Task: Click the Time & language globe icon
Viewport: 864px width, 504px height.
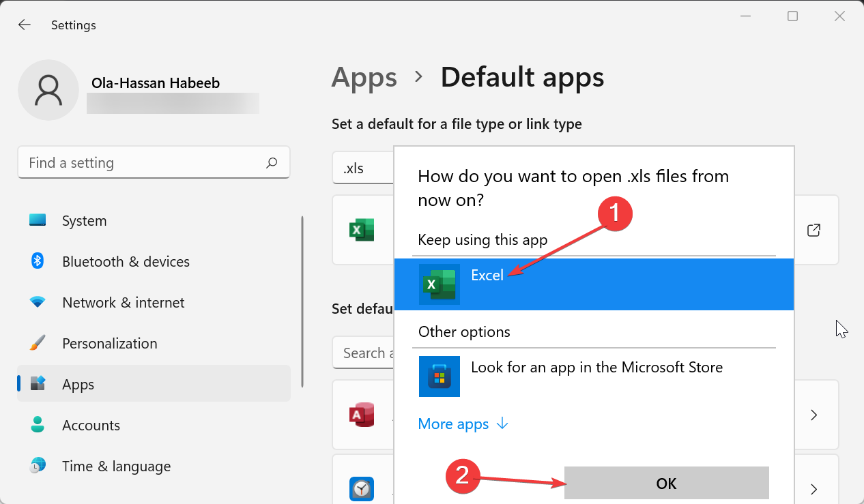Action: coord(38,466)
